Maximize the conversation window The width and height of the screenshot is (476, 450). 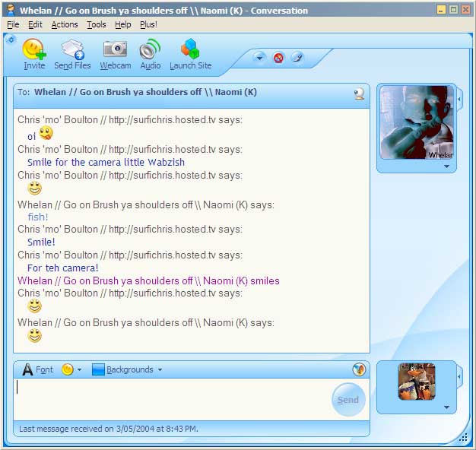point(453,10)
